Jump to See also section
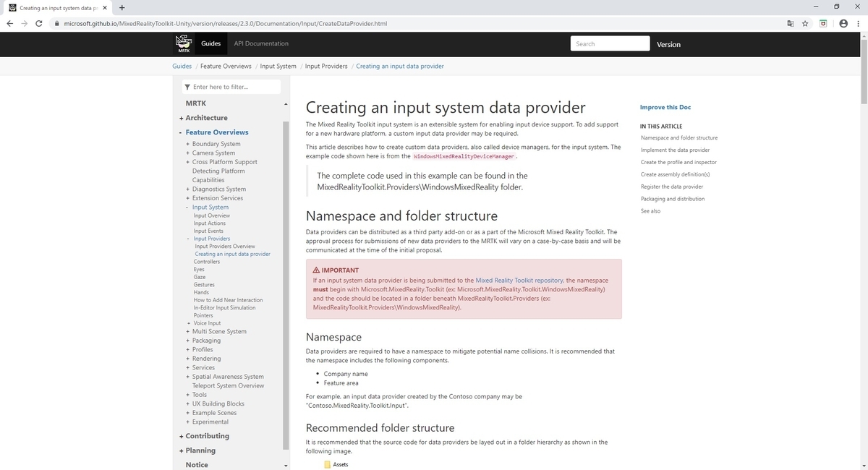The width and height of the screenshot is (868, 470). (x=650, y=211)
